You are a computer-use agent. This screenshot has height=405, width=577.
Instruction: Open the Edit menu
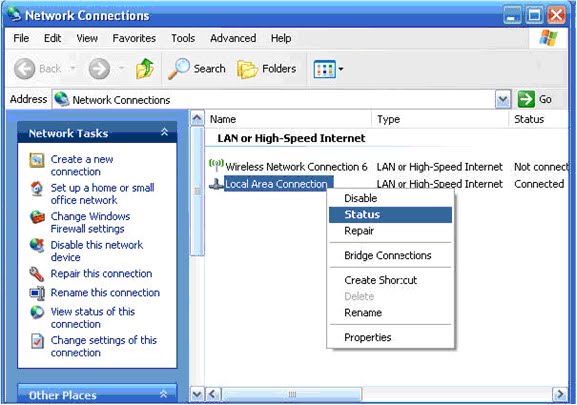pos(53,38)
